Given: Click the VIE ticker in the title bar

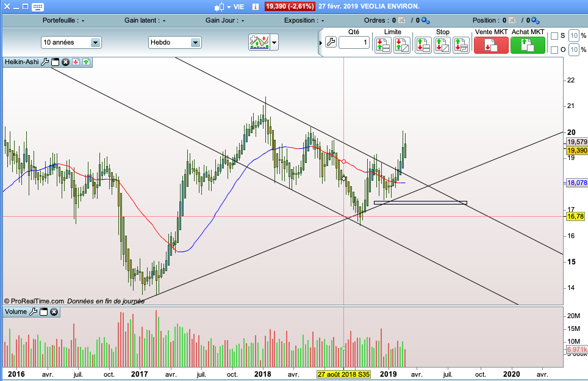Looking at the screenshot, I should (x=239, y=7).
